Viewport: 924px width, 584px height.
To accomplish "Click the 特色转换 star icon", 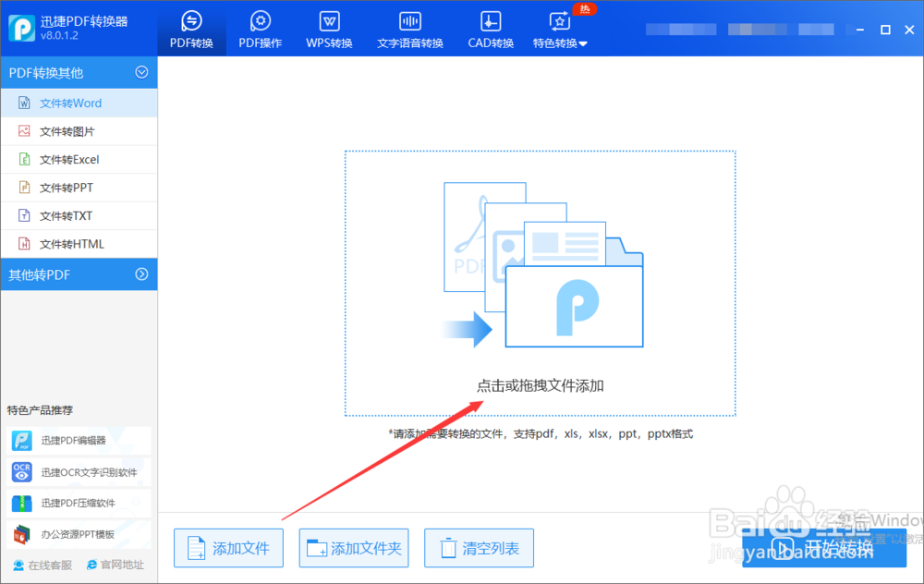I will pyautogui.click(x=559, y=22).
